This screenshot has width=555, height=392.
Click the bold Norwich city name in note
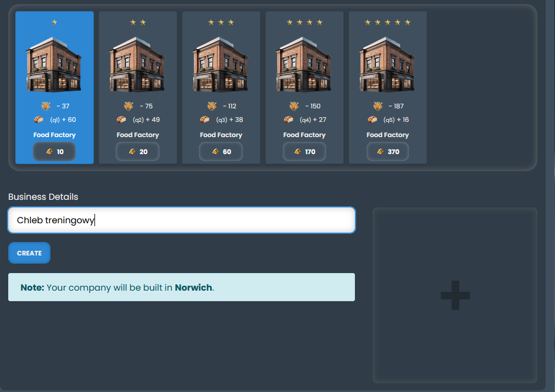point(193,287)
